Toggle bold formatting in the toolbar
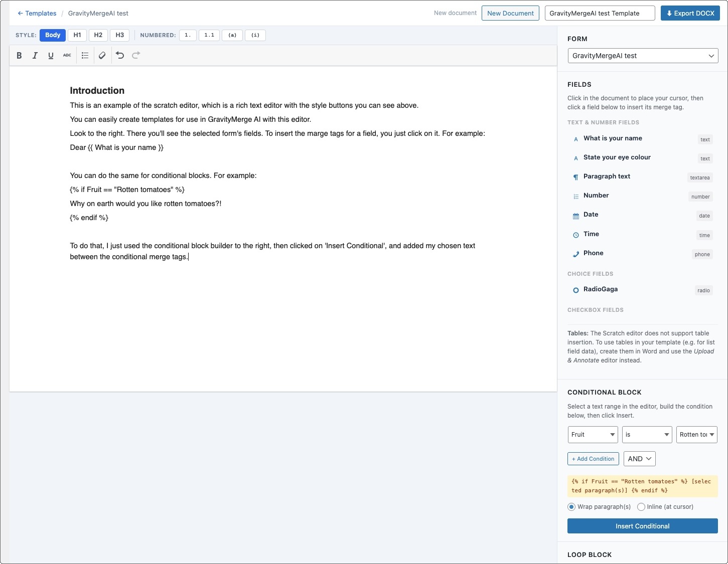Image resolution: width=728 pixels, height=564 pixels. pos(19,56)
